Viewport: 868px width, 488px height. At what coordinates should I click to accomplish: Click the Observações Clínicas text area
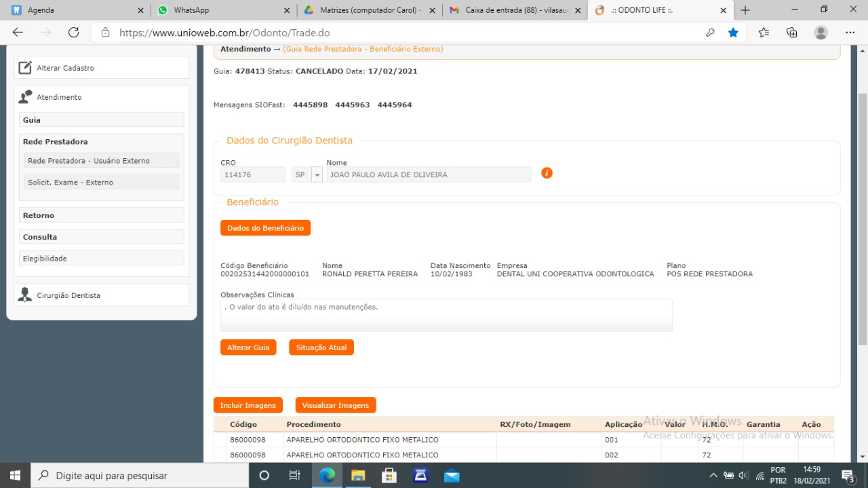point(446,315)
